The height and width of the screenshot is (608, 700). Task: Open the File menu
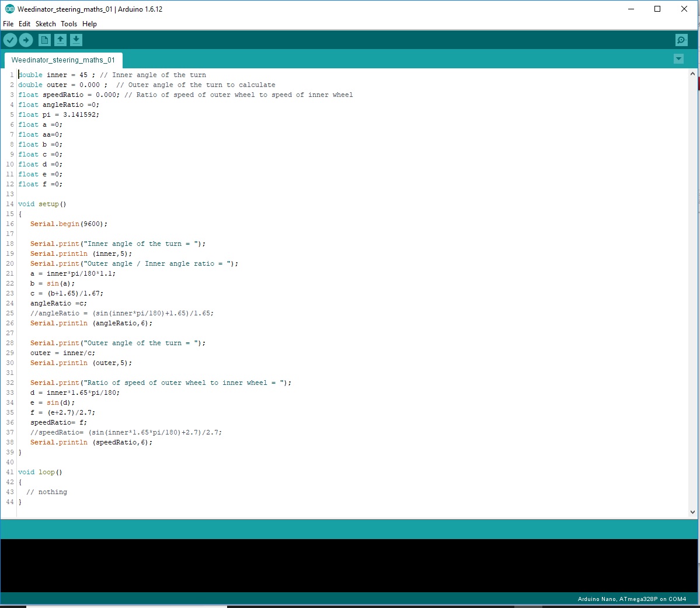(8, 24)
